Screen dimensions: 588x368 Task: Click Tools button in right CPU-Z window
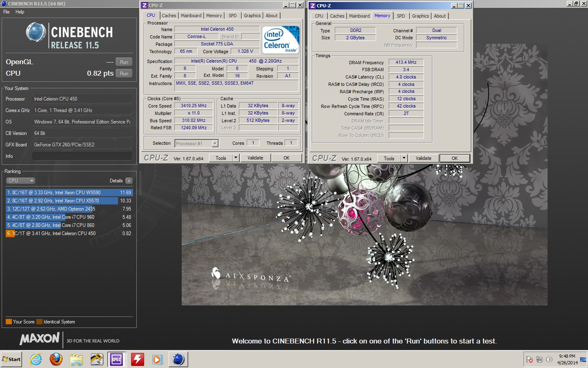(389, 158)
